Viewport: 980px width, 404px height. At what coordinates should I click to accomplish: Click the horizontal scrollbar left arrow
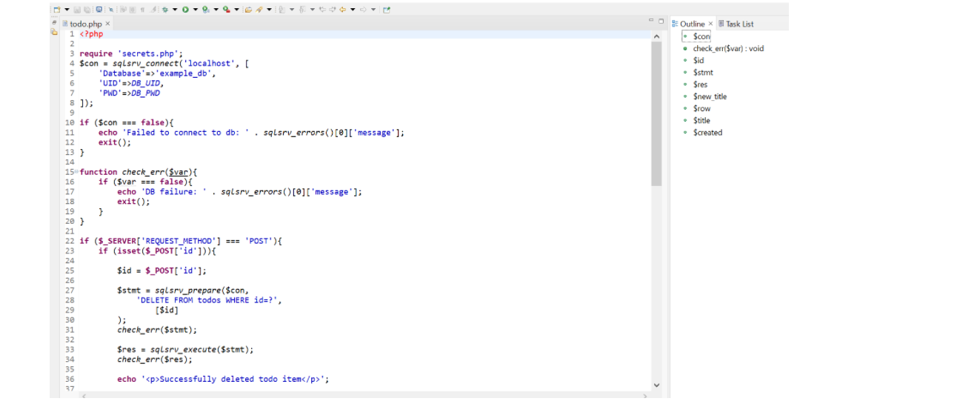click(x=84, y=397)
